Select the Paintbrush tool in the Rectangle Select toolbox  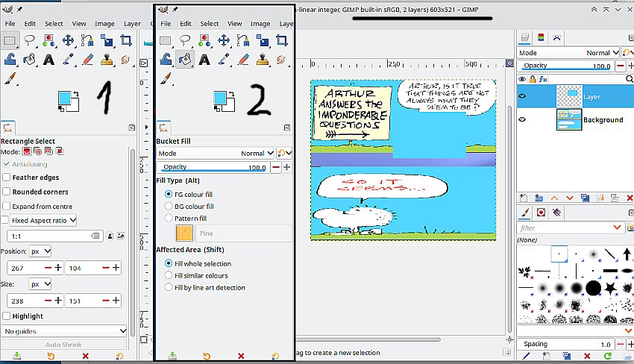10,79
